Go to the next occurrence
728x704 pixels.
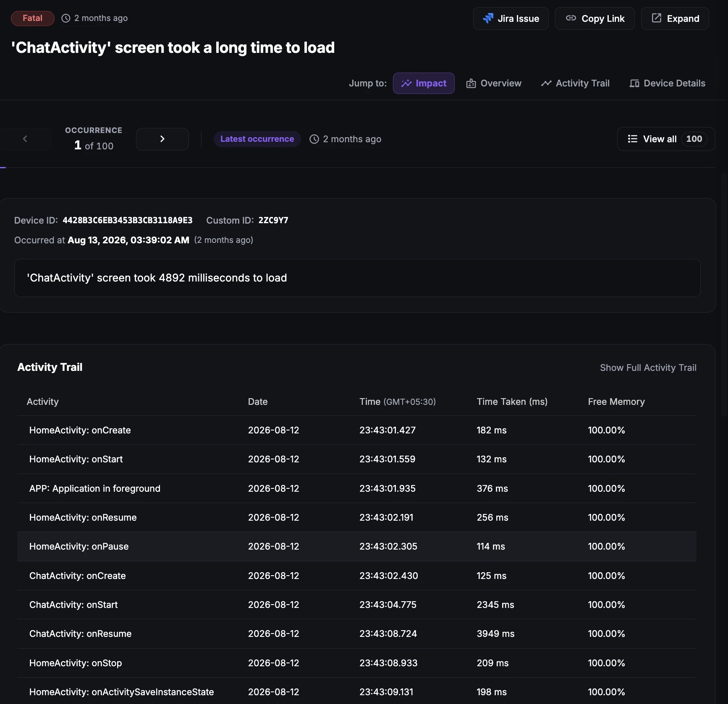162,139
